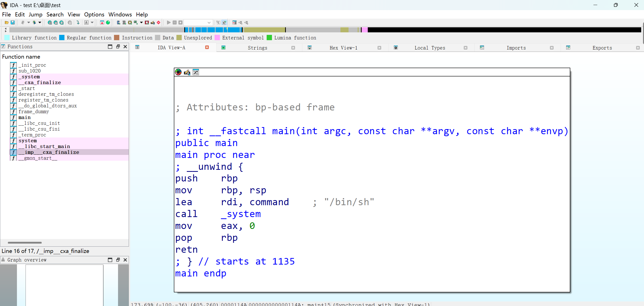Screen dimensions: 644x306
Task: Open the Options menu
Action: (x=94, y=14)
